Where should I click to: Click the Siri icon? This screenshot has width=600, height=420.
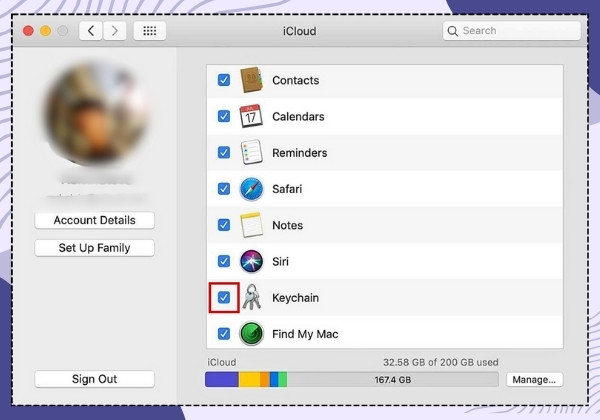pos(251,261)
